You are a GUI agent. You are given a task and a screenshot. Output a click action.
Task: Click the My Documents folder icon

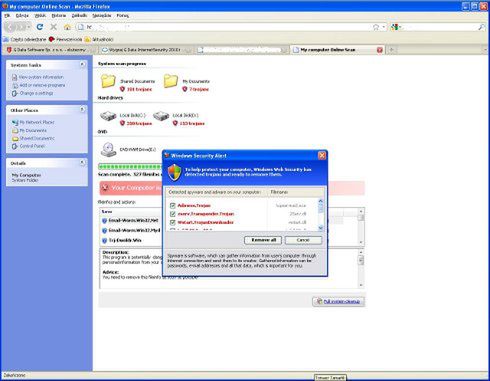click(171, 81)
